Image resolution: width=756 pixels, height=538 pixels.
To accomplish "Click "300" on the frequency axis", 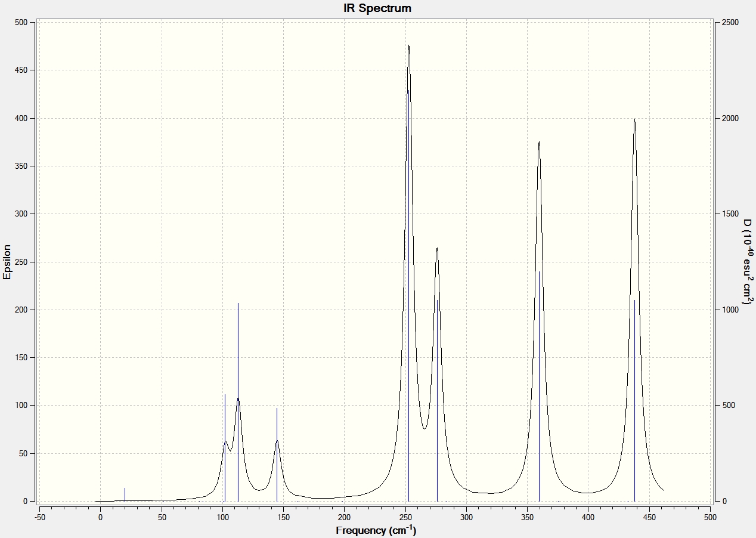I will 466,517.
